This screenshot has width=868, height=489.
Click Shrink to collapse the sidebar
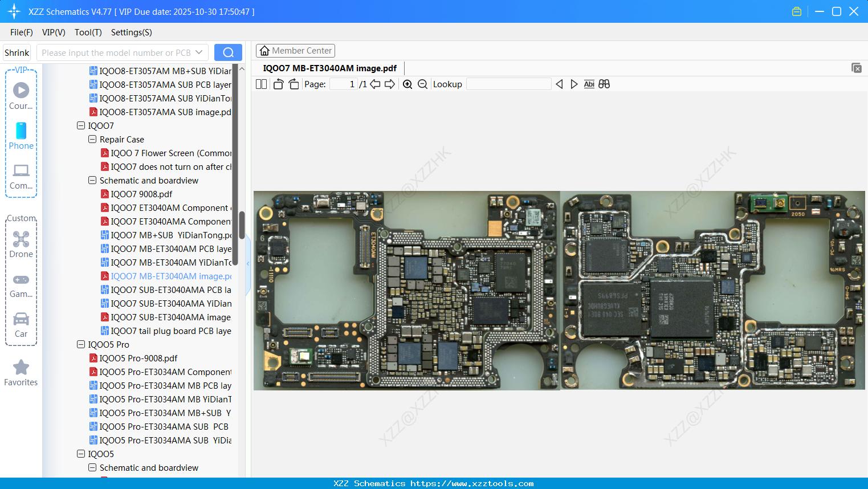tap(17, 52)
